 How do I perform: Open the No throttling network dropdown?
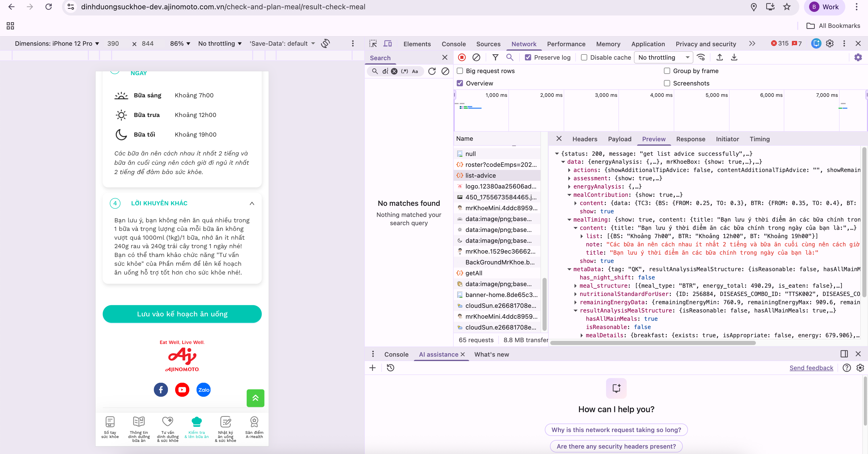[663, 58]
